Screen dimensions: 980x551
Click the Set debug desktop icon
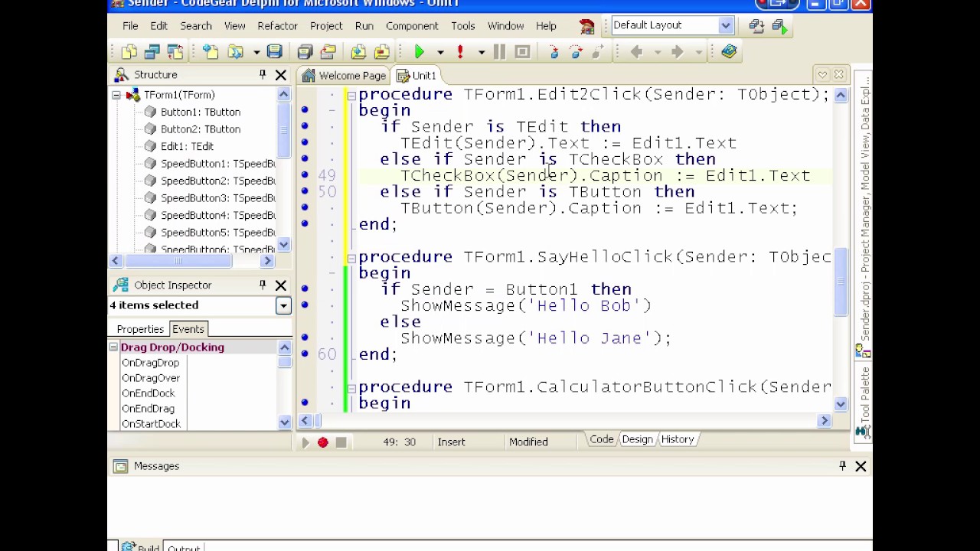tap(779, 26)
